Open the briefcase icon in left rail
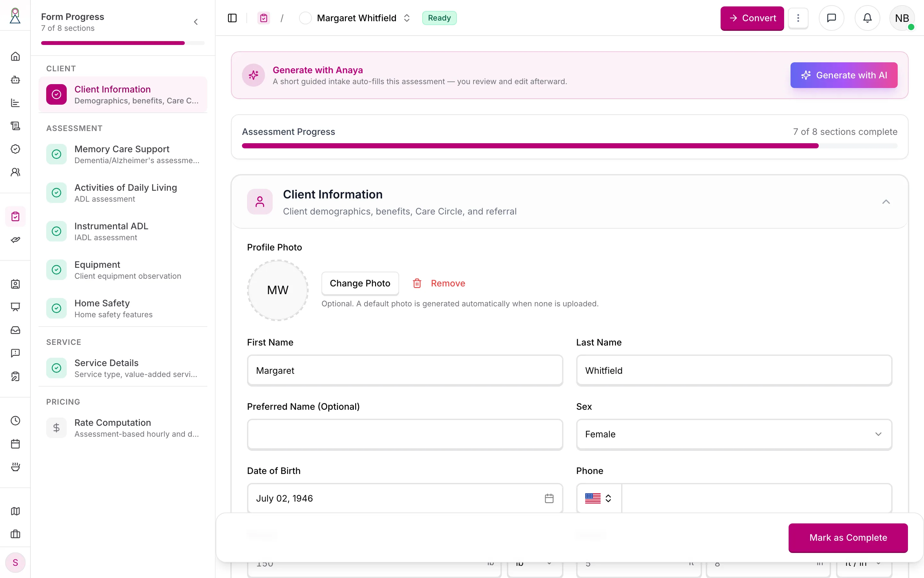 [x=15, y=534]
